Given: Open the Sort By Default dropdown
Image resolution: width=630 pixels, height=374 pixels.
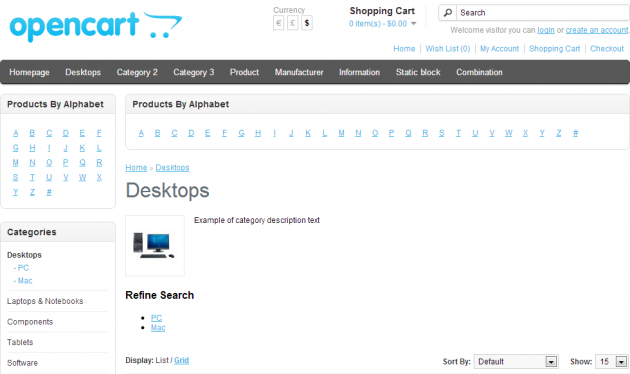Looking at the screenshot, I should 516,362.
